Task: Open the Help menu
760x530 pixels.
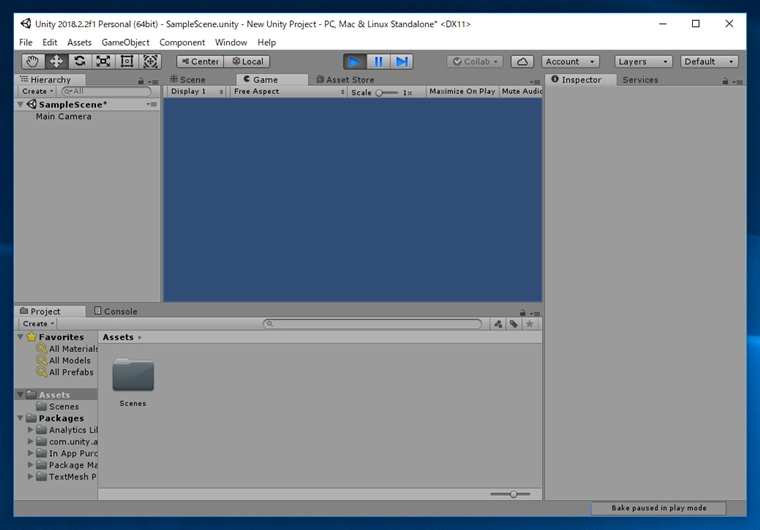Action: tap(267, 43)
